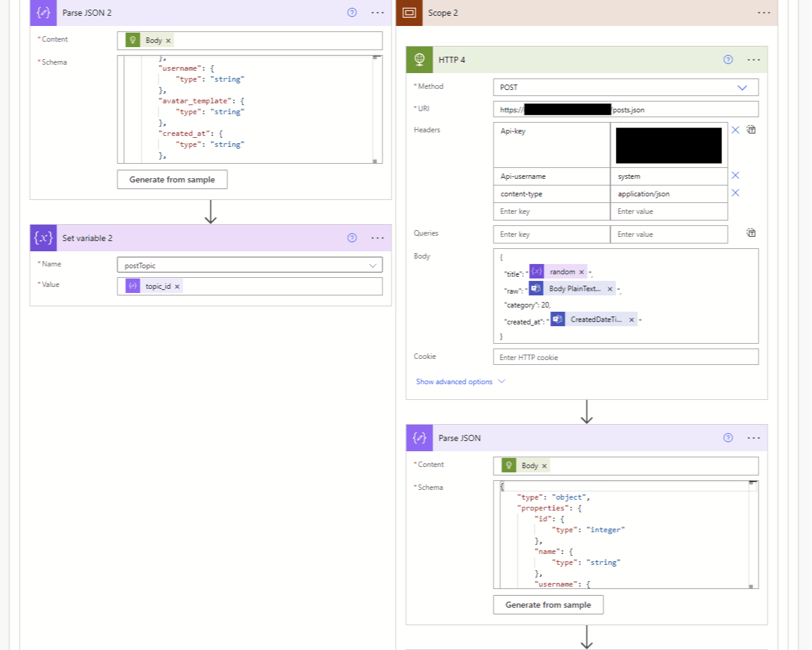
Task: Open the Scope 2 ellipsis menu
Action: 764,13
